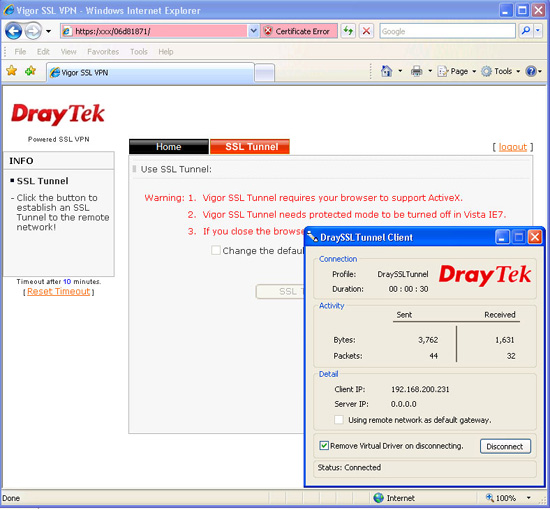Click the 100% zoom level icon
This screenshot has width=550, height=510.
tap(490, 497)
